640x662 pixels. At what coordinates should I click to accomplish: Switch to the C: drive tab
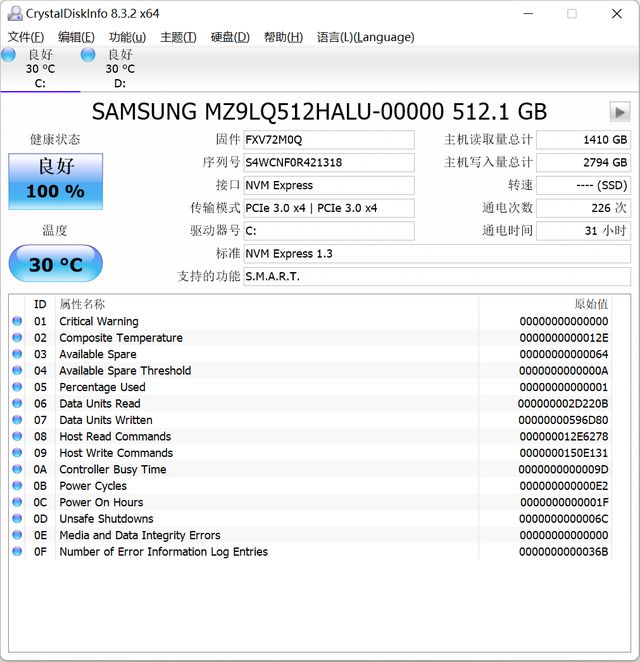click(40, 69)
